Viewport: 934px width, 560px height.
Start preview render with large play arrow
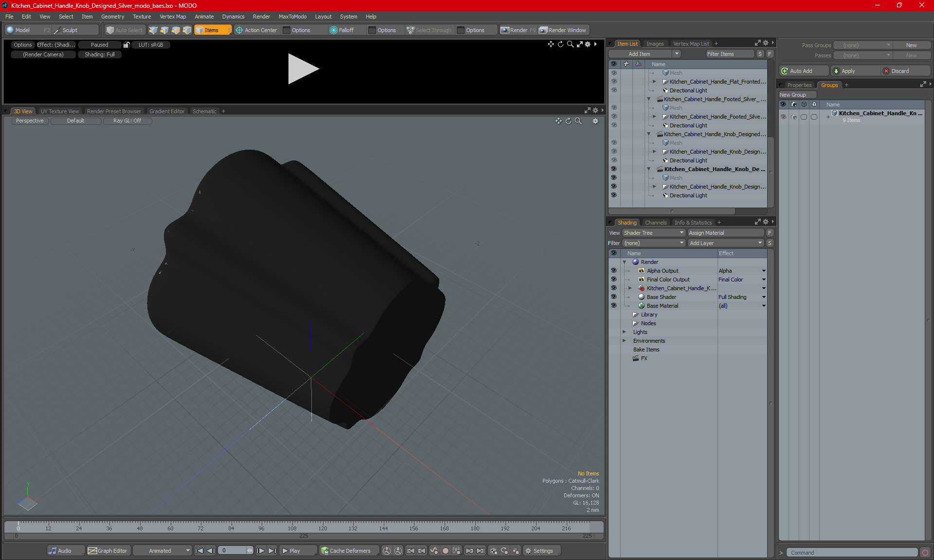(x=303, y=69)
